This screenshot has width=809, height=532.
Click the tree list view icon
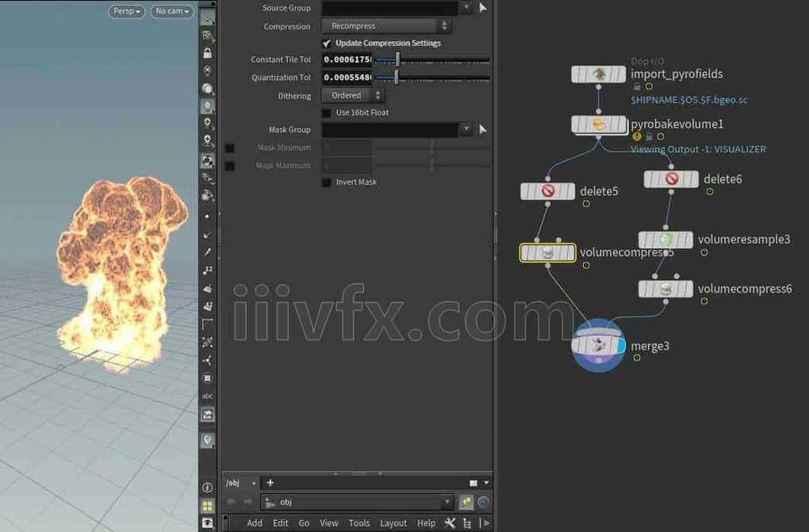(x=467, y=523)
